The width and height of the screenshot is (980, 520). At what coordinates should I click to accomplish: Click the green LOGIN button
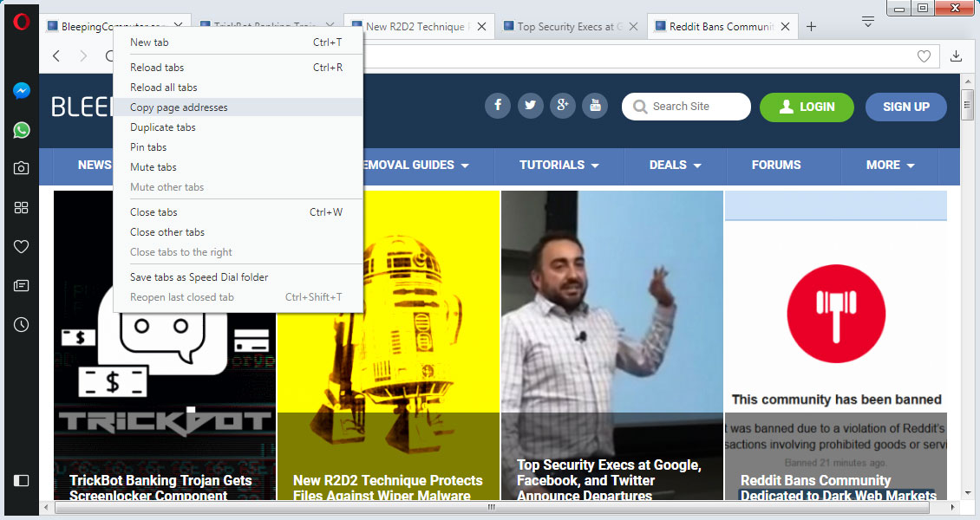point(807,107)
